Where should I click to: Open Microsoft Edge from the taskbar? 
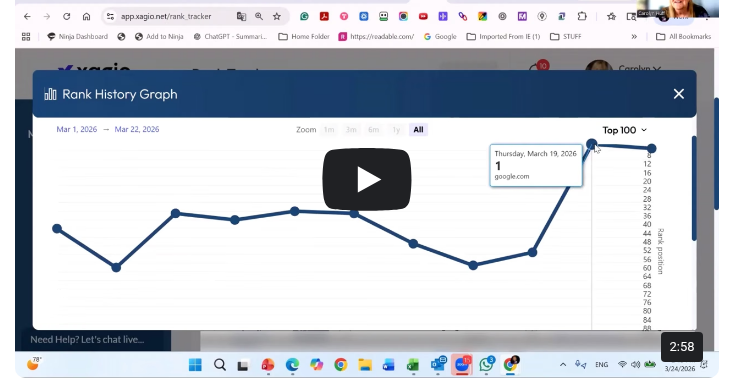(x=292, y=364)
